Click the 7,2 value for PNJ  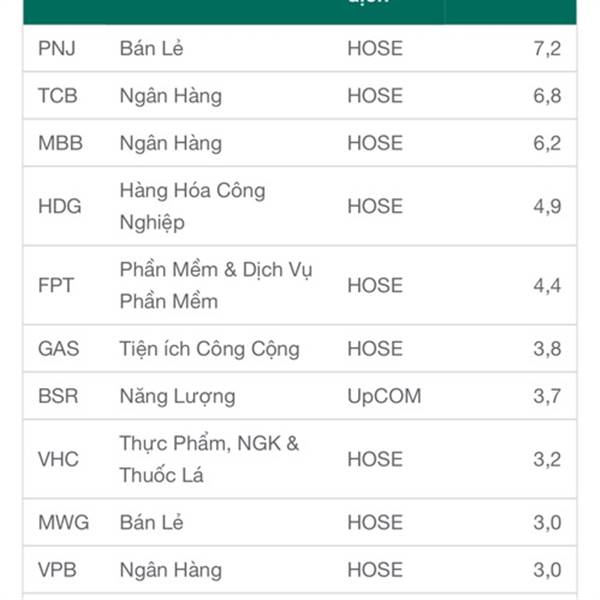pyautogui.click(x=547, y=49)
